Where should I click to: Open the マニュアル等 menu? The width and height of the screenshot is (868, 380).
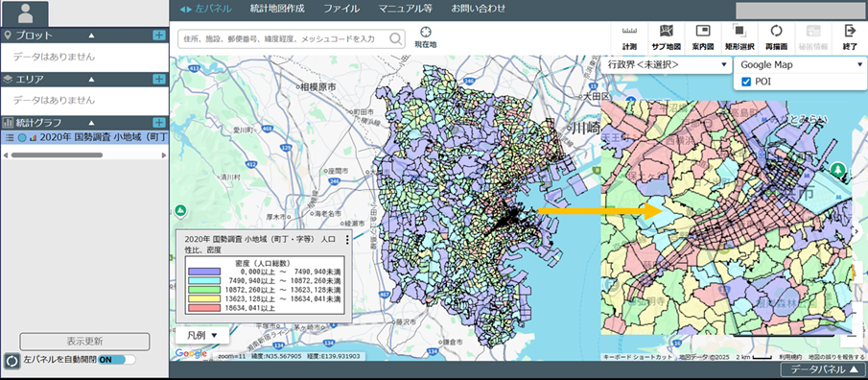coord(405,9)
